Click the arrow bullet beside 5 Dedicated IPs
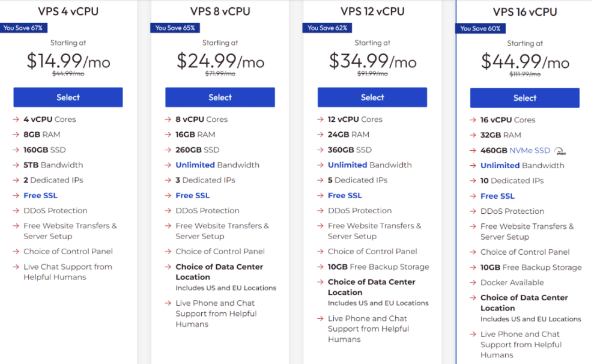 tap(321, 180)
